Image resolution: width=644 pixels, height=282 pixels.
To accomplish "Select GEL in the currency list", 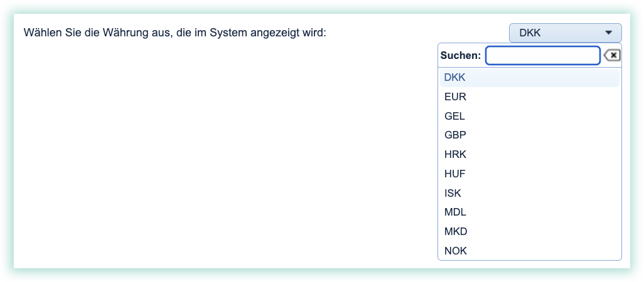I will pos(454,116).
